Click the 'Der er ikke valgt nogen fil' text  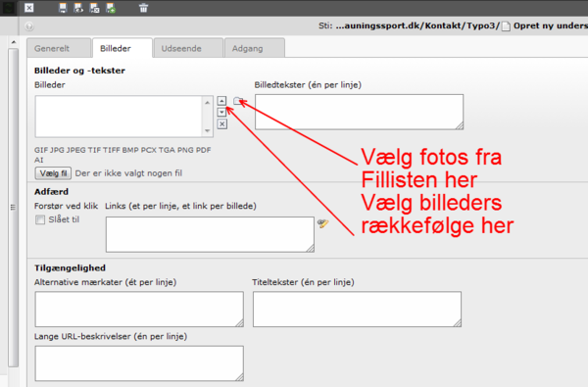click(x=128, y=173)
